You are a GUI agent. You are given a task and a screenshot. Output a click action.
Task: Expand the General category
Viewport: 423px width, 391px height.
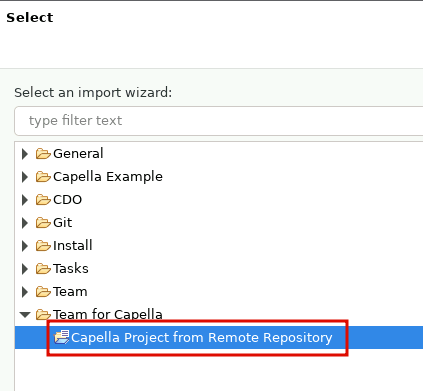click(x=25, y=154)
